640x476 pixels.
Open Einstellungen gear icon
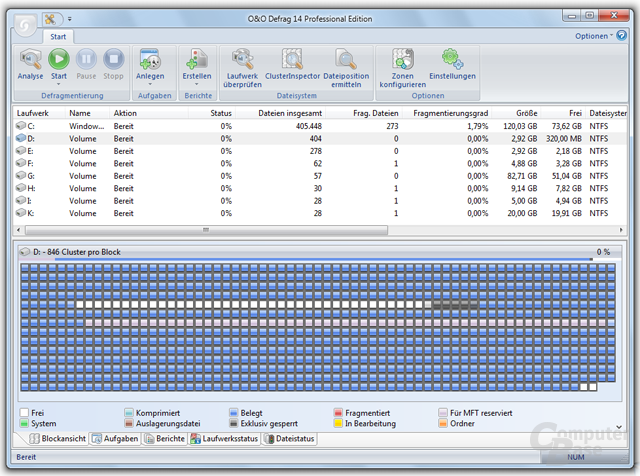point(452,59)
